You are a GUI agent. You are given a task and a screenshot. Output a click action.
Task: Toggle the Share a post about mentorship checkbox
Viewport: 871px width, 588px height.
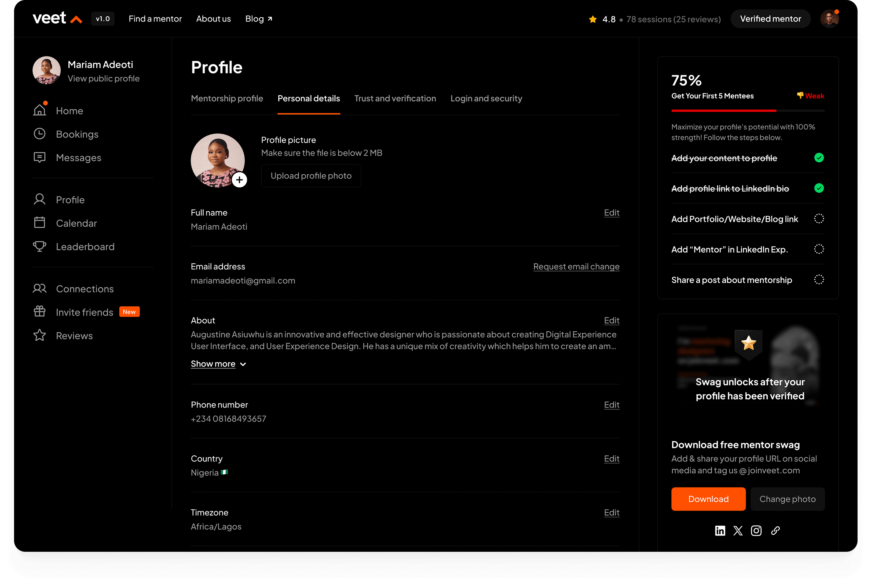[819, 280]
